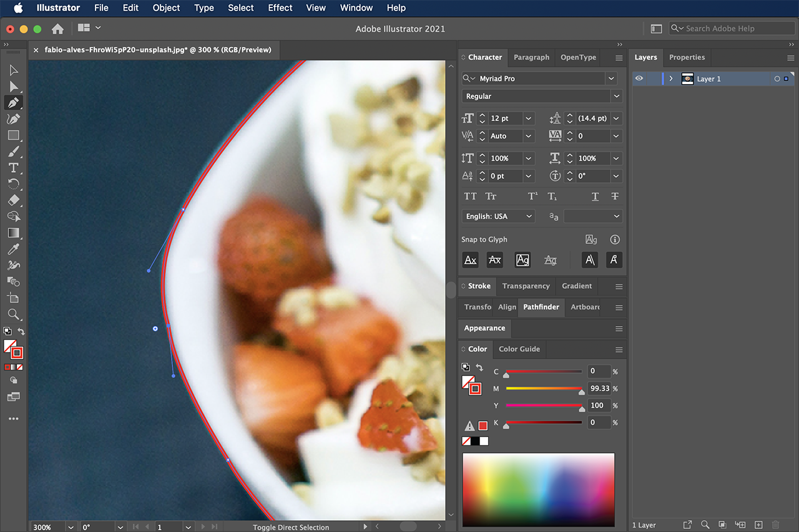The width and height of the screenshot is (799, 532).
Task: Open Edit Toolbar three-dots button
Action: point(14,418)
